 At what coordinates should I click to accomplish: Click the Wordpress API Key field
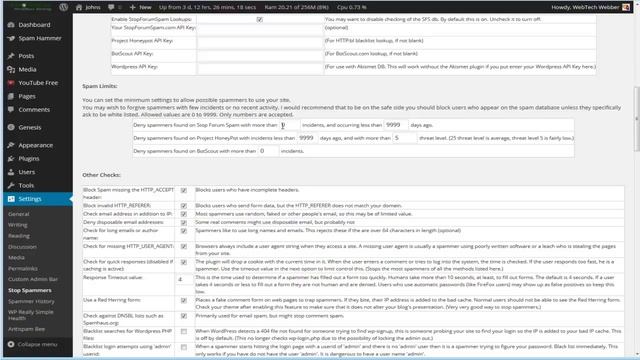click(260, 69)
